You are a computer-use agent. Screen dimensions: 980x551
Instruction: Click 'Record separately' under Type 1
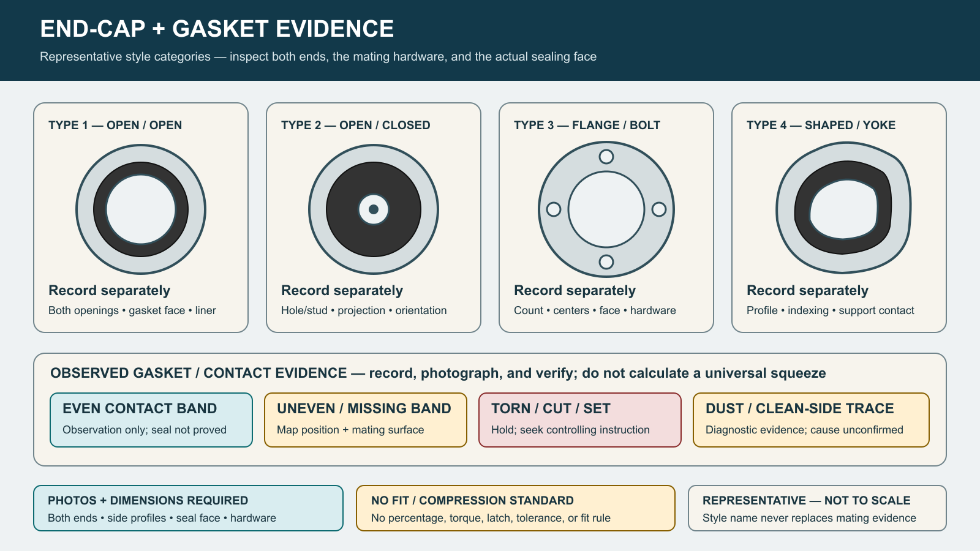[x=109, y=290]
